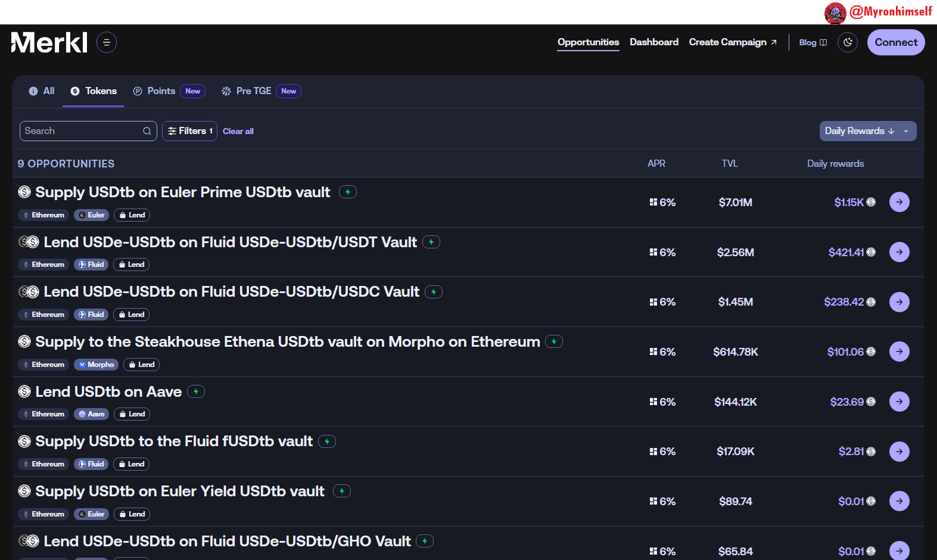Sort by Daily rewards column header
Screen dimensions: 937x560
(835, 163)
